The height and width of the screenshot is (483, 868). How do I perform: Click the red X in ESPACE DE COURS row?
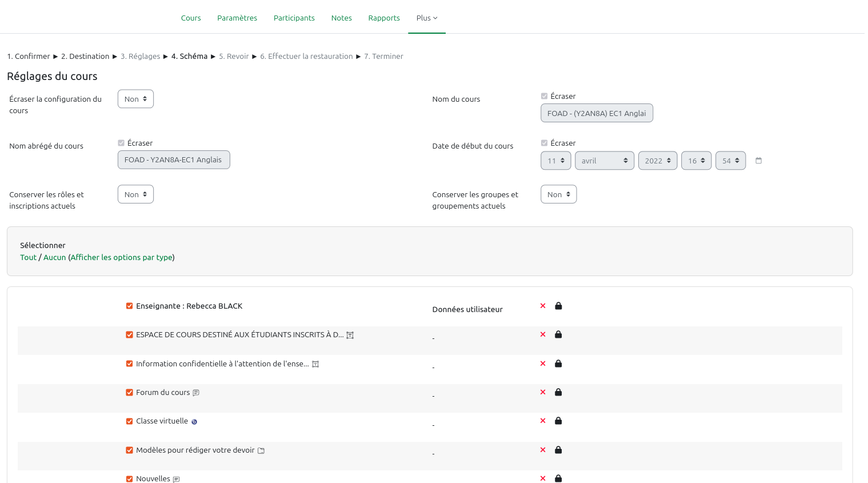tap(543, 334)
